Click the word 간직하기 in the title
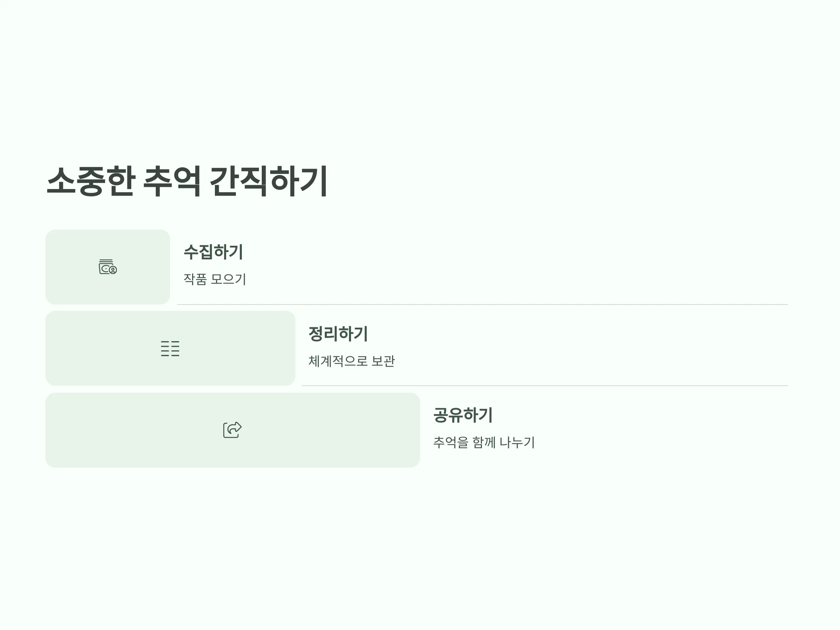 point(269,181)
